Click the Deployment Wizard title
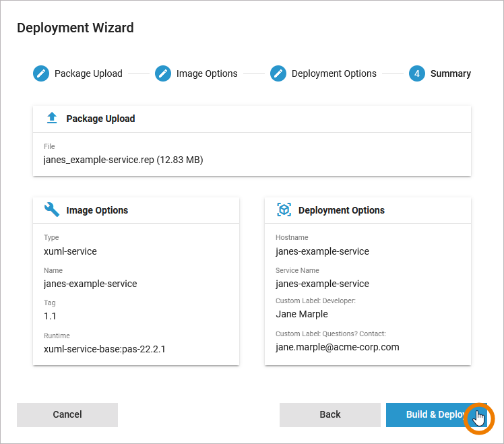The height and width of the screenshot is (444, 504). [x=75, y=28]
